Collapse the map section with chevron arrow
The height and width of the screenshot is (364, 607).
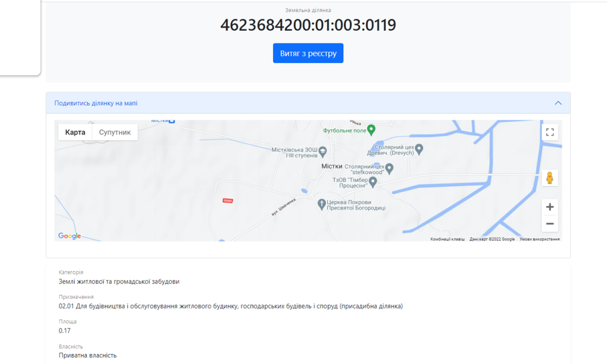[558, 103]
